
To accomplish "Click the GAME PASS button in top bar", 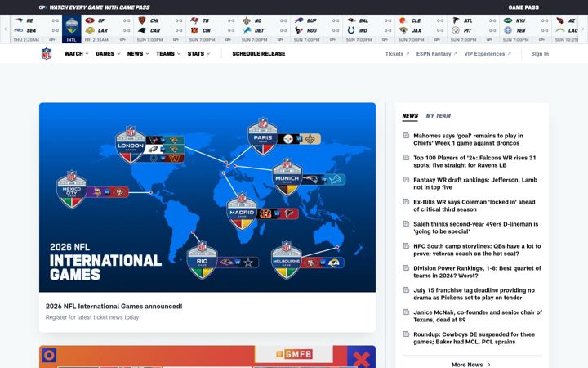I will coord(523,7).
